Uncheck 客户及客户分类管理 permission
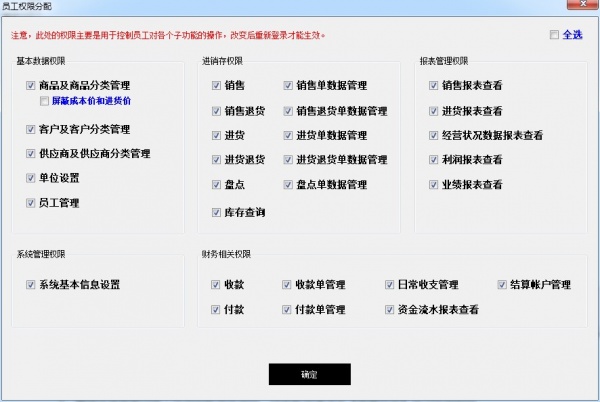Screen dimensions: 600x402 [x=31, y=129]
